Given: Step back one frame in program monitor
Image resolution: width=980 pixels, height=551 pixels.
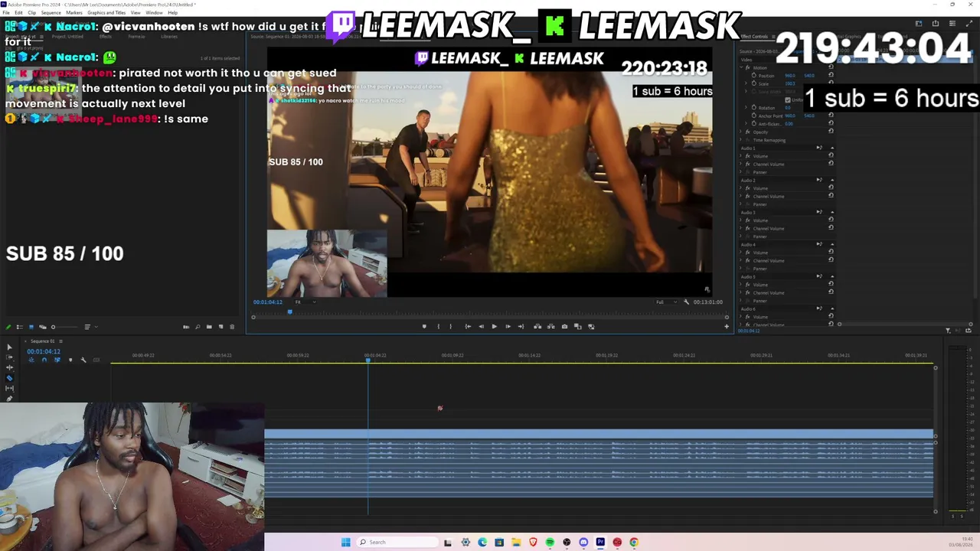Looking at the screenshot, I should pos(481,327).
